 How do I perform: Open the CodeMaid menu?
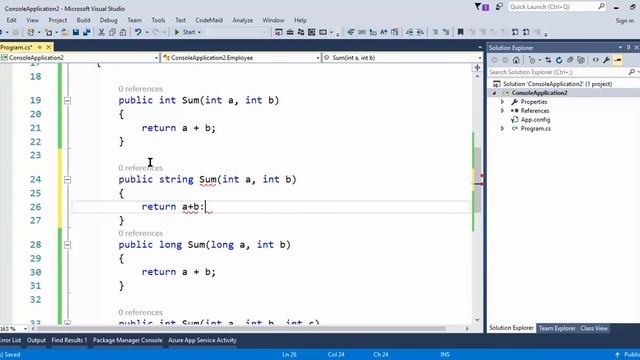coord(209,20)
